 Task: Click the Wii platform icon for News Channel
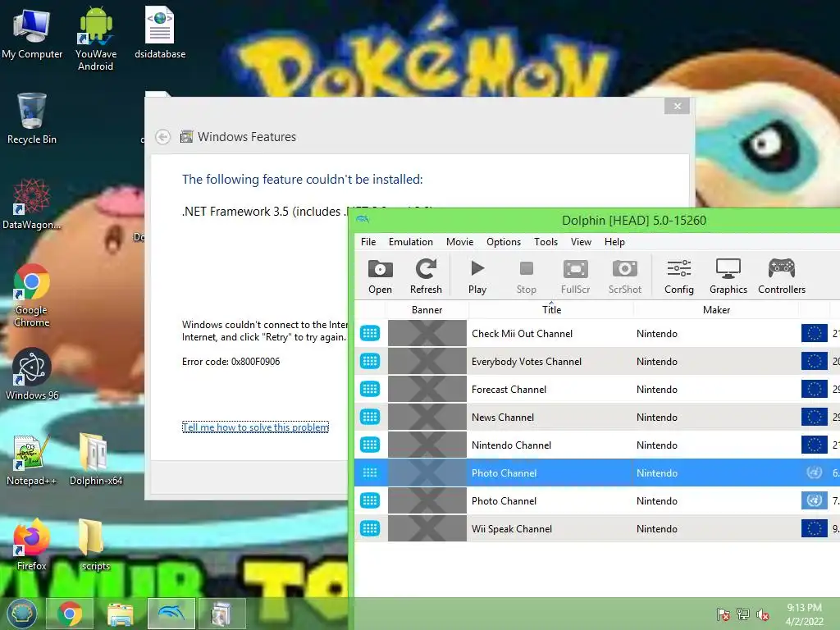click(370, 417)
